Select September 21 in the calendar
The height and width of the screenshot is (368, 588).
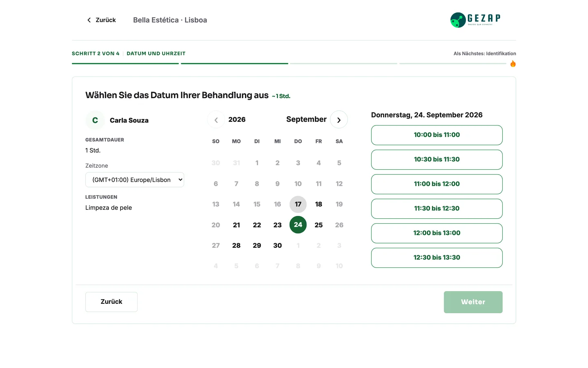pos(236,225)
